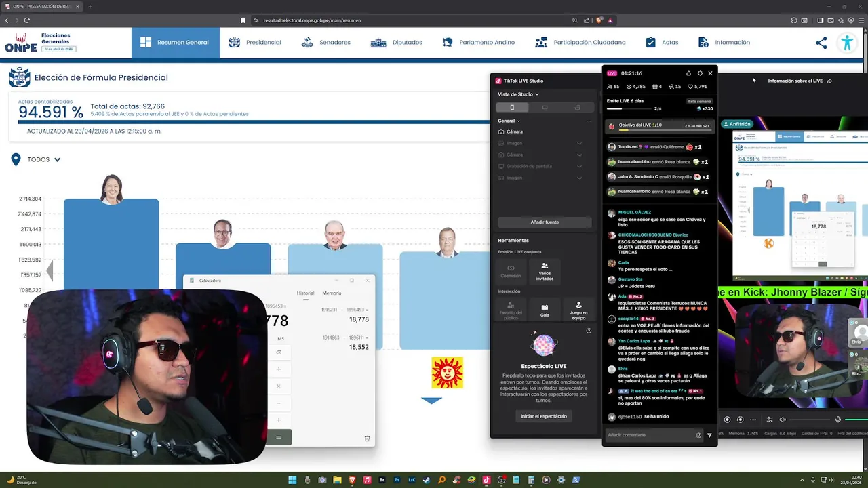Open the Guía tool
This screenshot has height=488, width=868.
coord(545,310)
